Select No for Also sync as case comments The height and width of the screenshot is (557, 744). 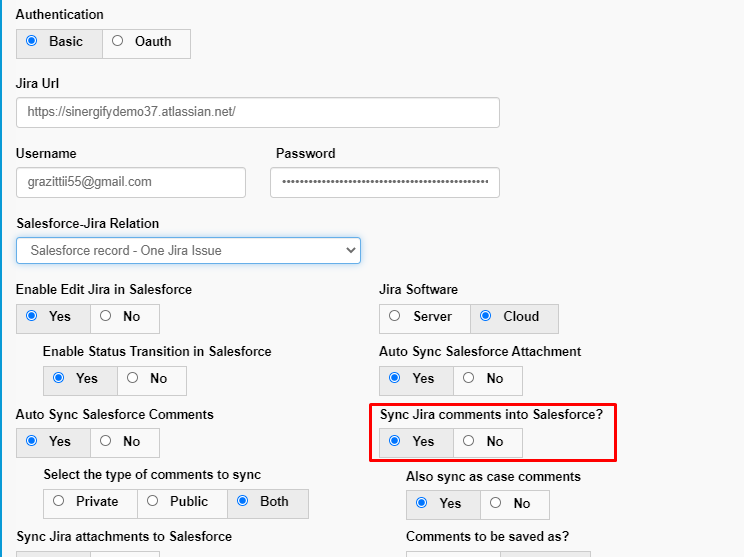pyautogui.click(x=495, y=503)
